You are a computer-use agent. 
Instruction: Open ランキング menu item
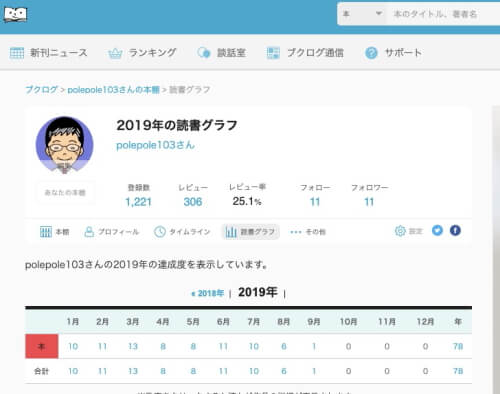tap(142, 53)
